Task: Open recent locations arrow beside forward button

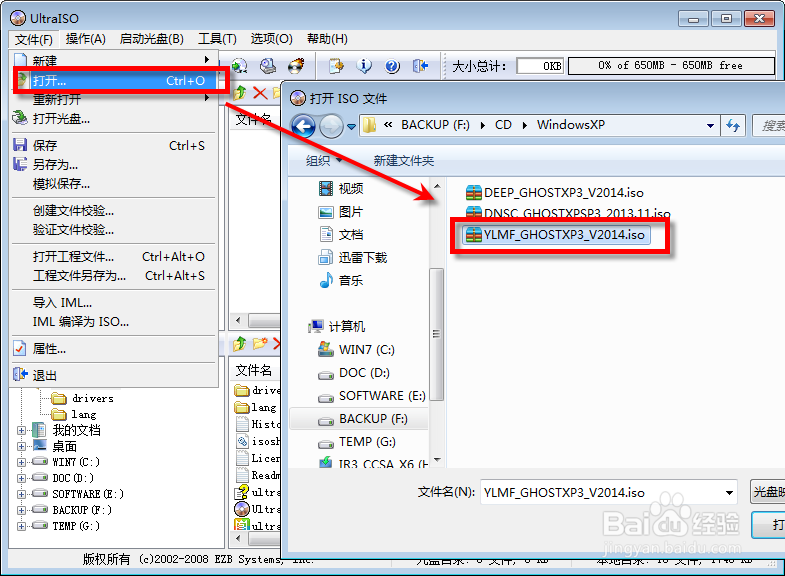Action: [351, 127]
